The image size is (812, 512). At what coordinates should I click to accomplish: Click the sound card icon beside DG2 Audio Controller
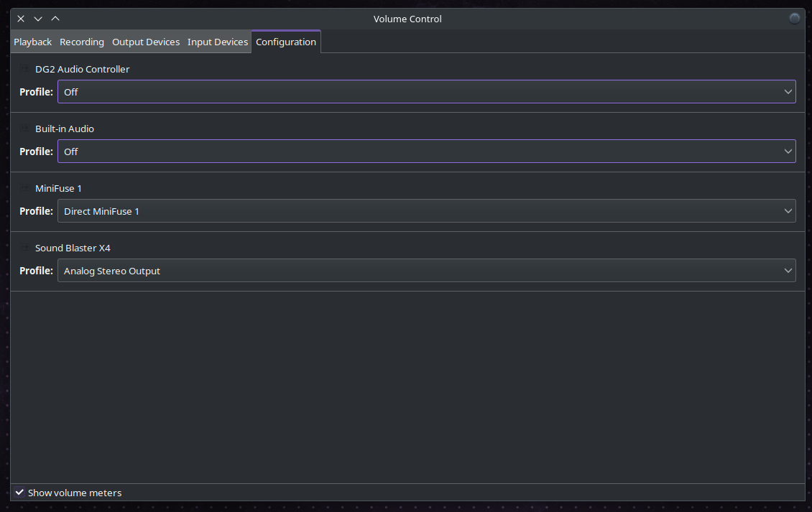tap(24, 69)
